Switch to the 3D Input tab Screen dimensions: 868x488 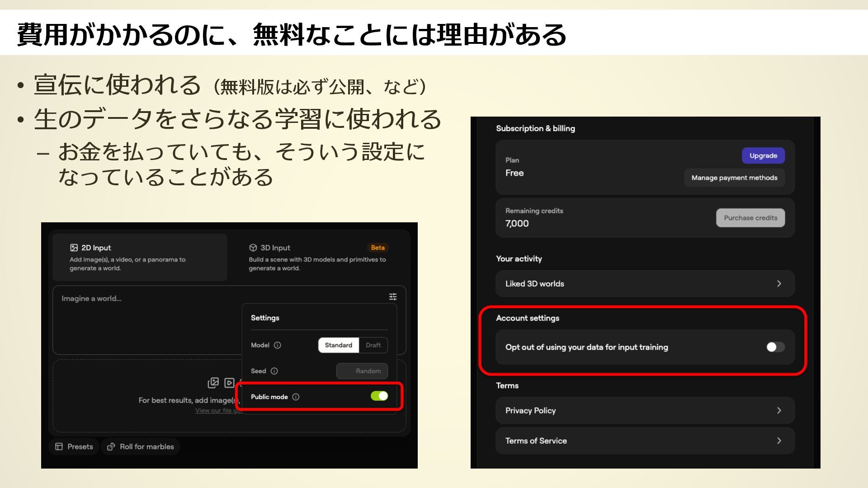318,257
